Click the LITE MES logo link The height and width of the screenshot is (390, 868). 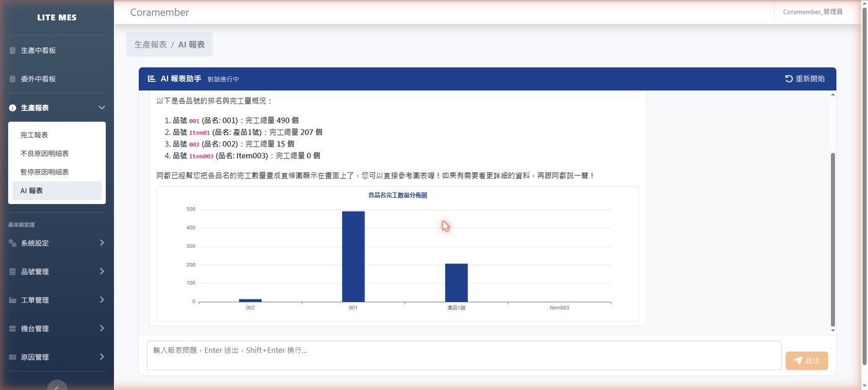(x=57, y=17)
